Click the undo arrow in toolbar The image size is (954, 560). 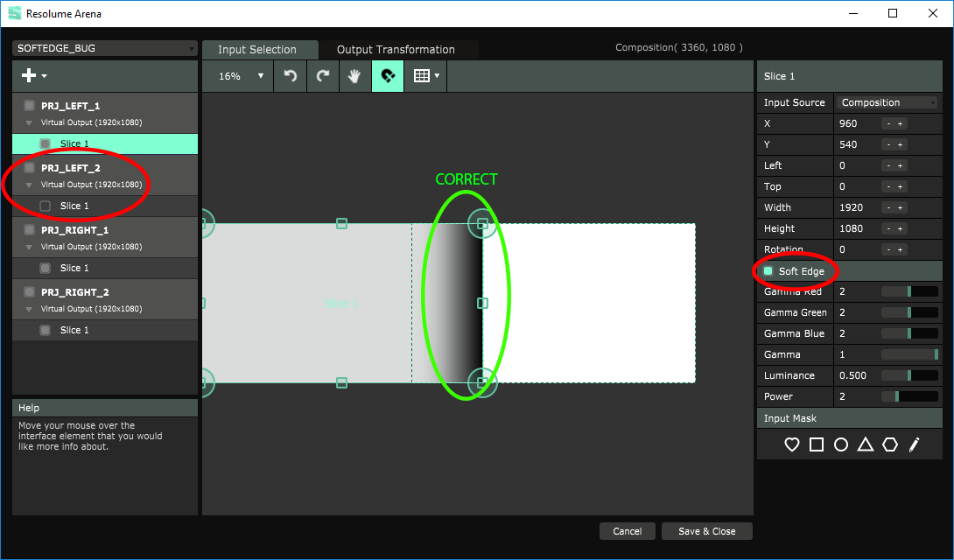(x=291, y=76)
